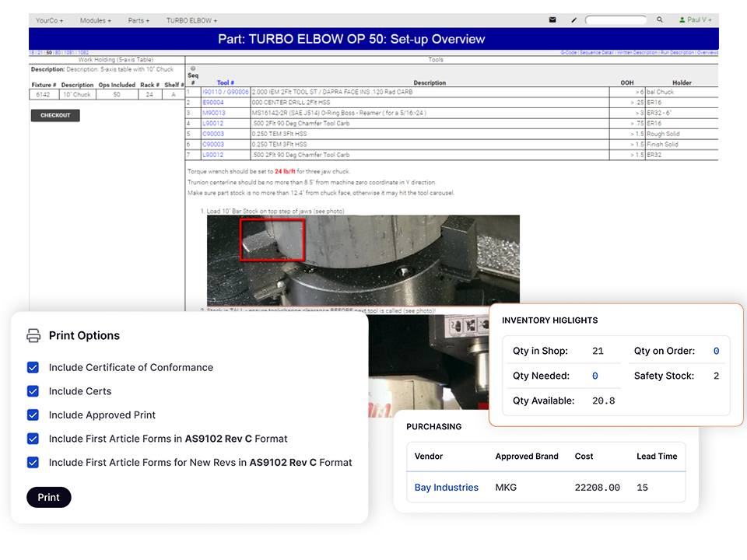
Task: Uncheck Include Certificate of Conformance
Action: click(33, 368)
